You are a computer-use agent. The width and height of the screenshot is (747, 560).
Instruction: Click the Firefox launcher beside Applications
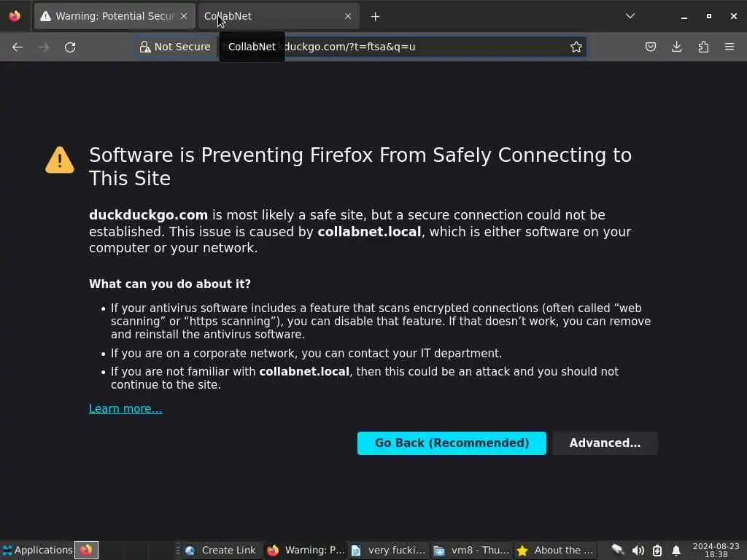(x=86, y=550)
